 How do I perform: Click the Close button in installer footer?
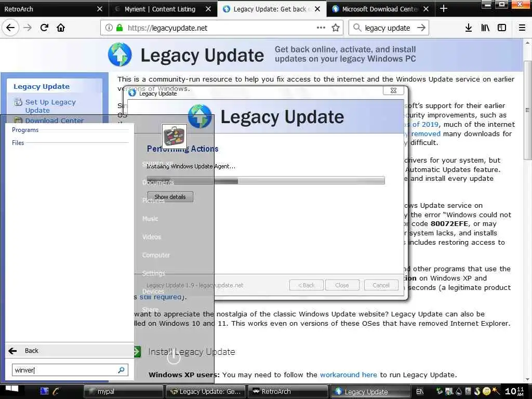click(x=342, y=285)
